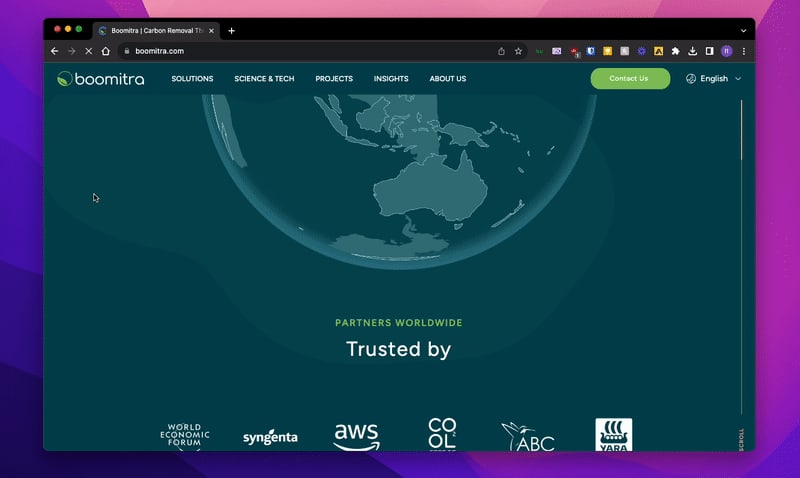Image resolution: width=800 pixels, height=478 pixels.
Task: Open the gray square extension
Action: (x=624, y=51)
